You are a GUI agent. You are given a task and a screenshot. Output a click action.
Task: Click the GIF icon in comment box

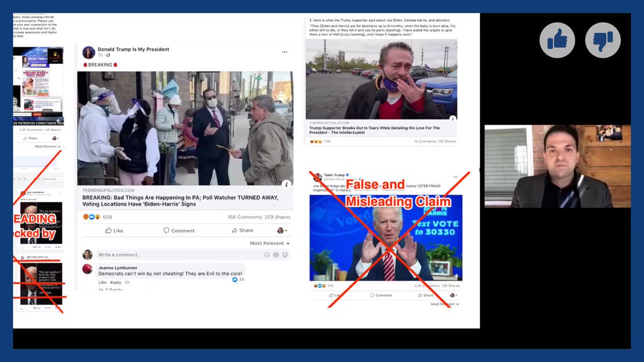click(276, 255)
